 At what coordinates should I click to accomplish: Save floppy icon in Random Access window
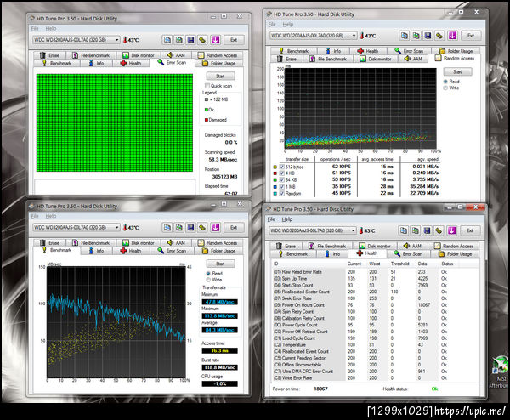click(428, 36)
